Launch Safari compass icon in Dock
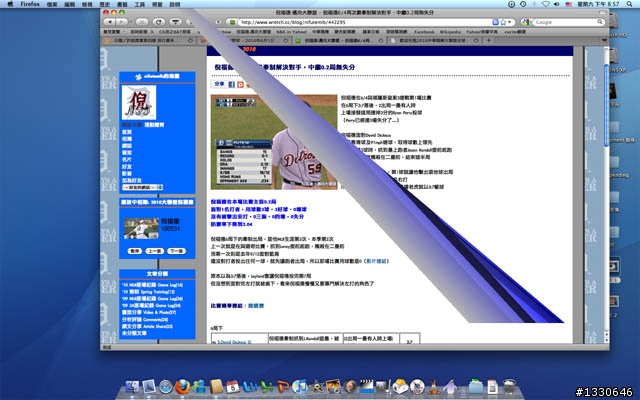Image resolution: width=640 pixels, height=400 pixels. pos(166,387)
